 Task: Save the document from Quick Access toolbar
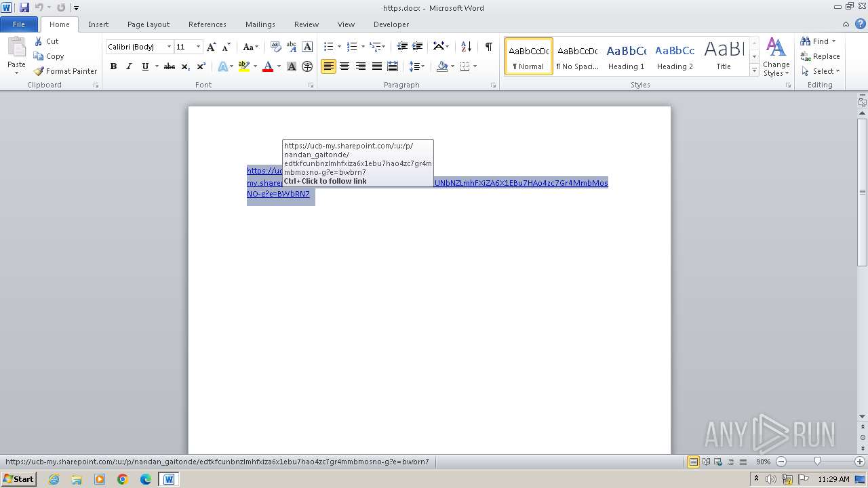(24, 7)
